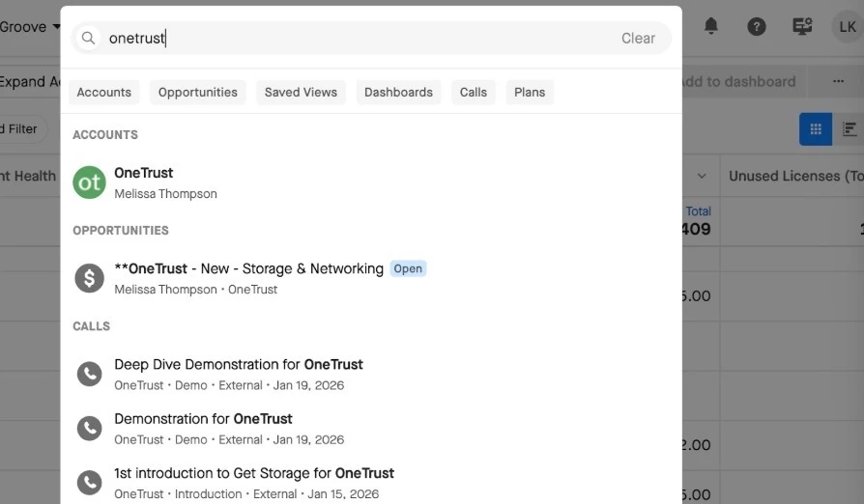
Task: Click the Unused Licenses column header
Action: pos(796,176)
